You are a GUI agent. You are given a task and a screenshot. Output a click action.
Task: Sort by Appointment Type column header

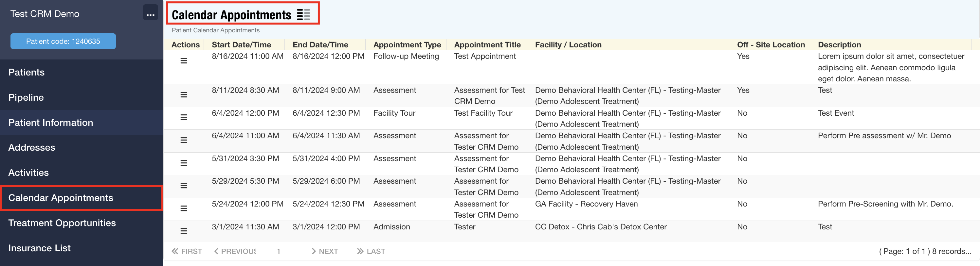[407, 45]
